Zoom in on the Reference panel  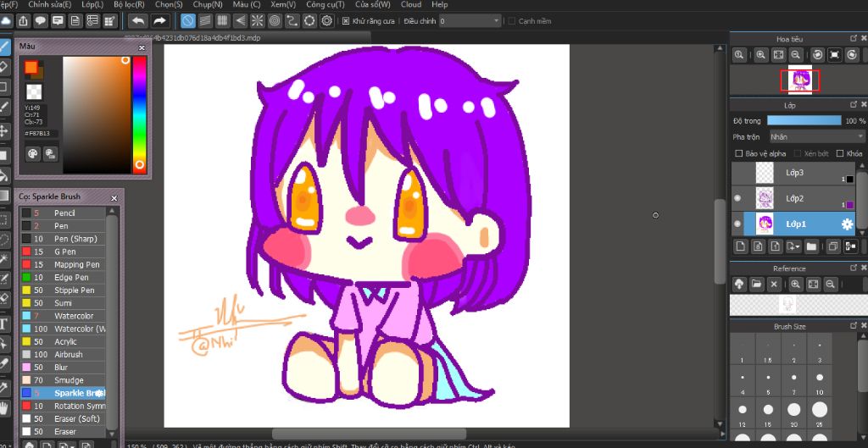[x=795, y=285]
